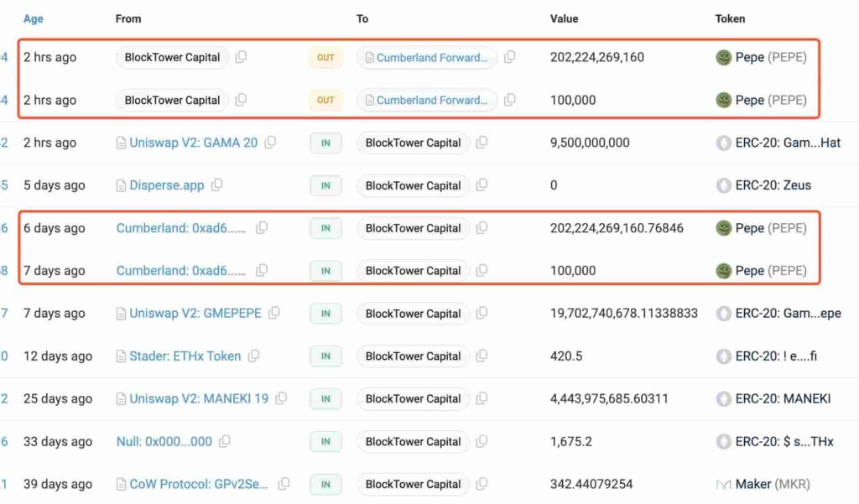Open Cumberland: 0xad6 link in 7 days ago row

coord(181,271)
